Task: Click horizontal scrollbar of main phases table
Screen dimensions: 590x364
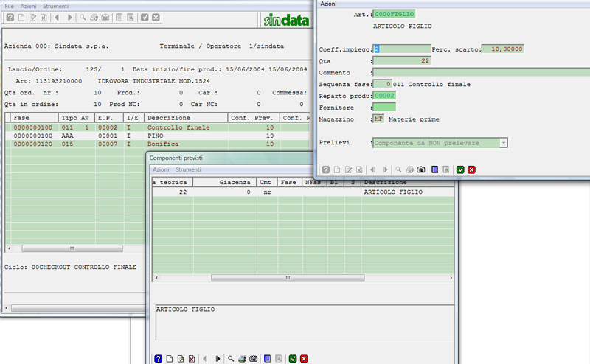Action: point(72,248)
